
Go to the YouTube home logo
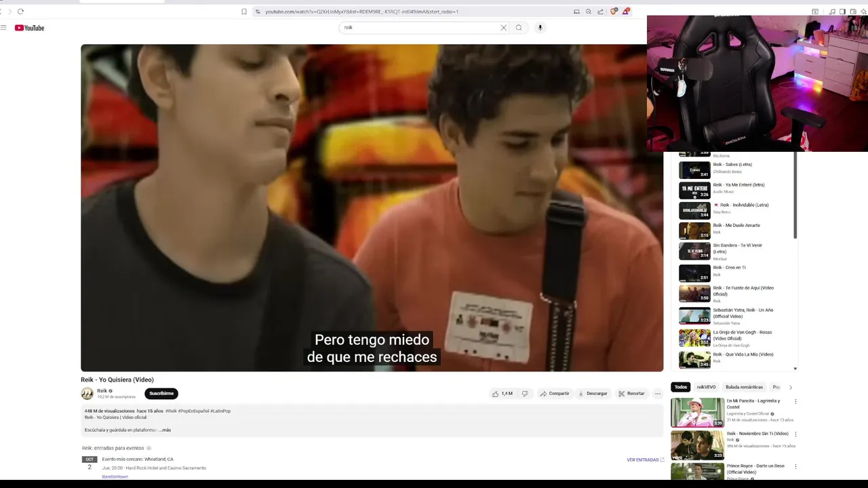click(29, 28)
